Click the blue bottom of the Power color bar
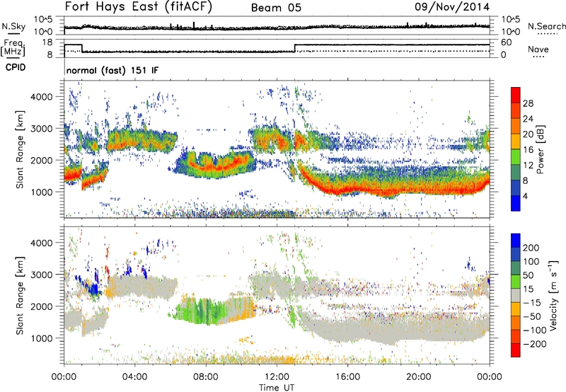The height and width of the screenshot is (392, 566). [516, 204]
